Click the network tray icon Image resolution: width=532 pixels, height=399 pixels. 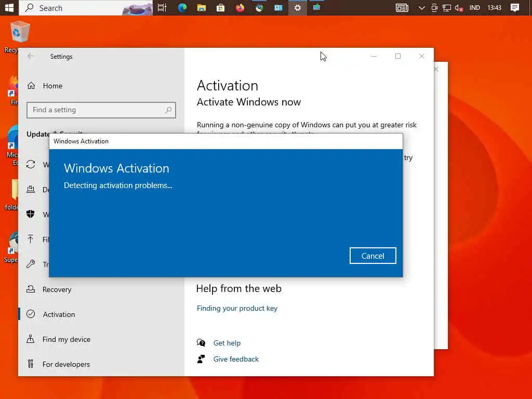(x=446, y=8)
